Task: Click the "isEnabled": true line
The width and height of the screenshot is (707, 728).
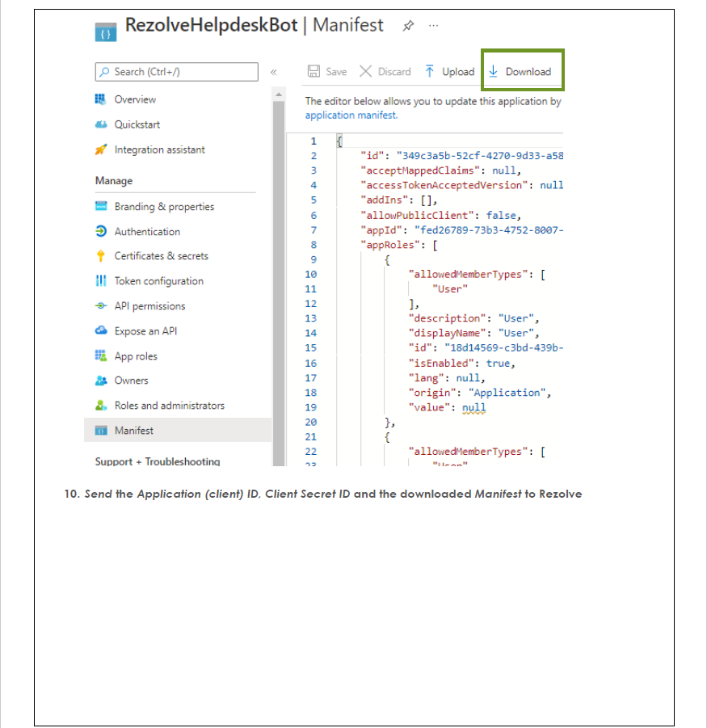Action: coord(462,363)
